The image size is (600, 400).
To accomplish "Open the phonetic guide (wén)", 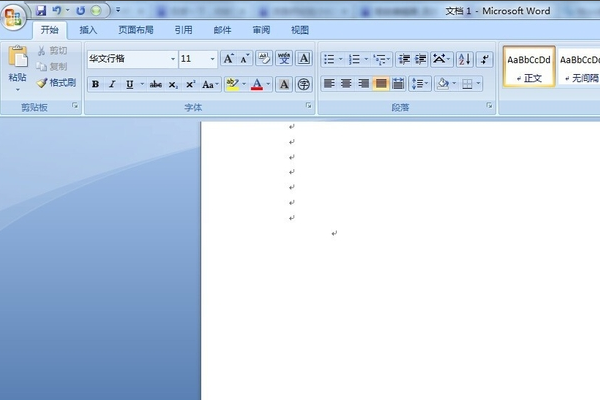I will click(x=284, y=59).
